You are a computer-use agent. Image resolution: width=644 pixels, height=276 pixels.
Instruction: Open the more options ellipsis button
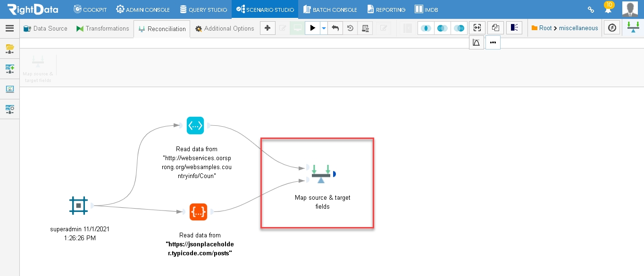(493, 42)
